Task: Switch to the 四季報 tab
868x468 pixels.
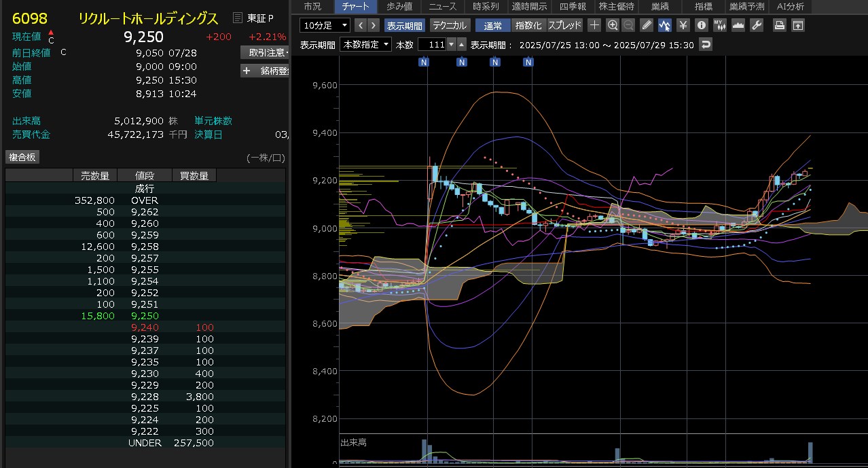Action: (x=573, y=6)
